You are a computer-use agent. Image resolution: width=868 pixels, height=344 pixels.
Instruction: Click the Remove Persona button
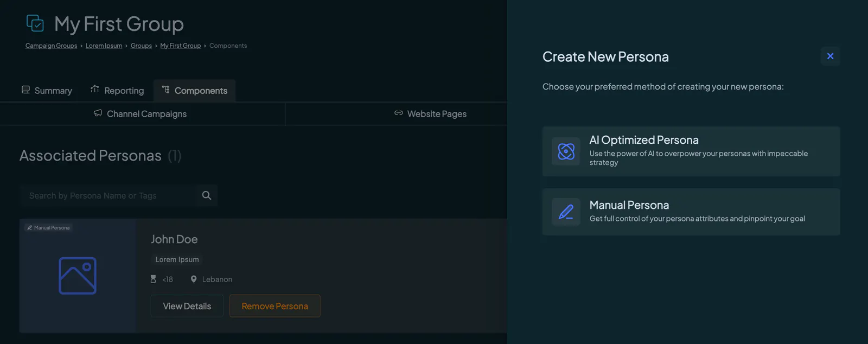275,306
